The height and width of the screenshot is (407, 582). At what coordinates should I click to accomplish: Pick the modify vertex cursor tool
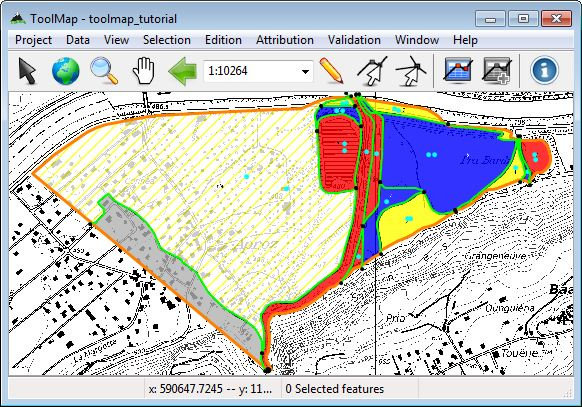(372, 70)
